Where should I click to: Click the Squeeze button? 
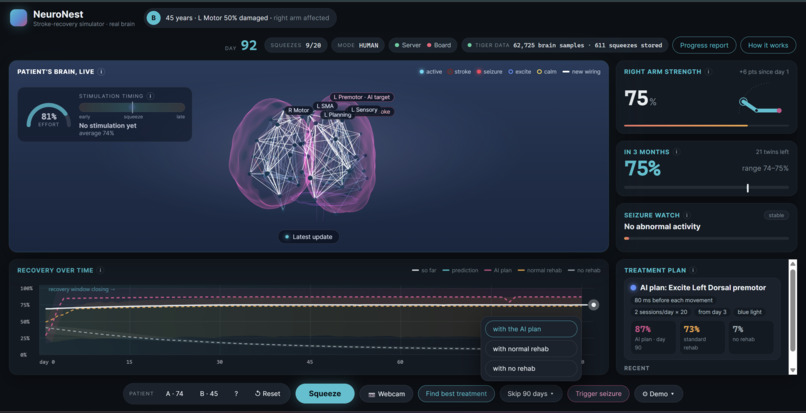point(325,393)
